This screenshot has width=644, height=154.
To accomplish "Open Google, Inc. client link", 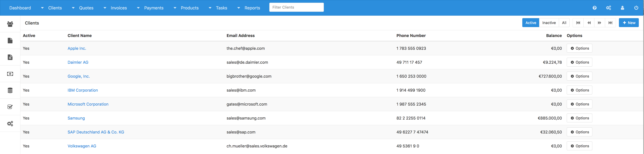I will (x=79, y=76).
